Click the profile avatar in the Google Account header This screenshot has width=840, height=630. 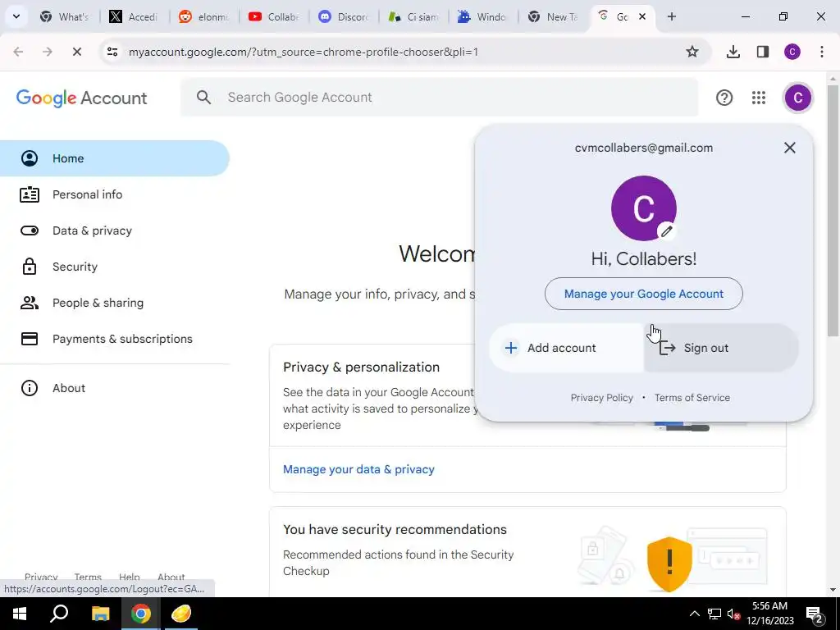click(x=797, y=98)
